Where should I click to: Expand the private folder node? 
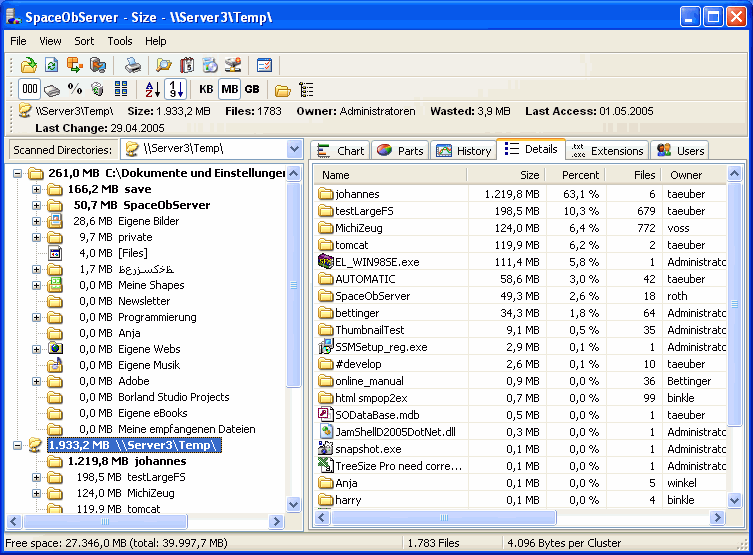pyautogui.click(x=36, y=237)
